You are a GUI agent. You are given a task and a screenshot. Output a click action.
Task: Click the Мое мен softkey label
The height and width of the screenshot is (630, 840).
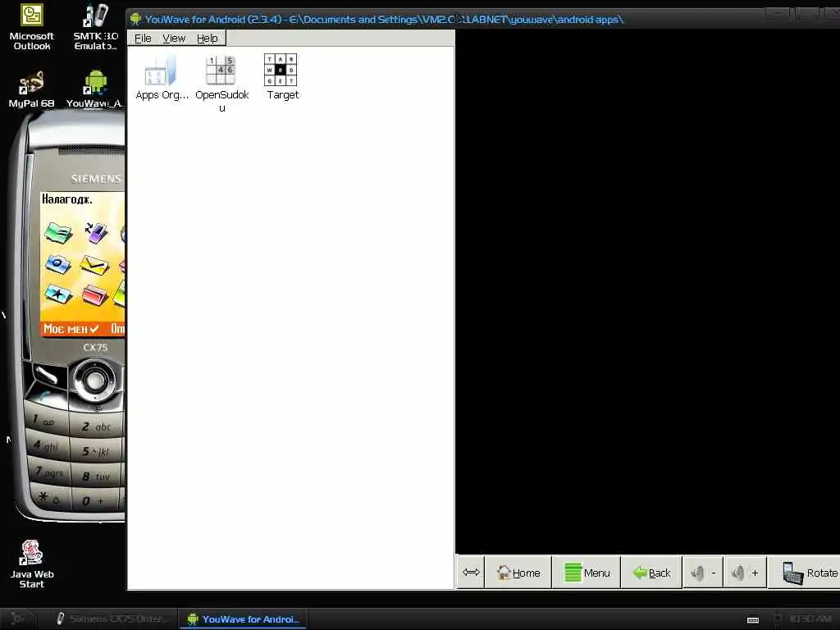pos(71,328)
